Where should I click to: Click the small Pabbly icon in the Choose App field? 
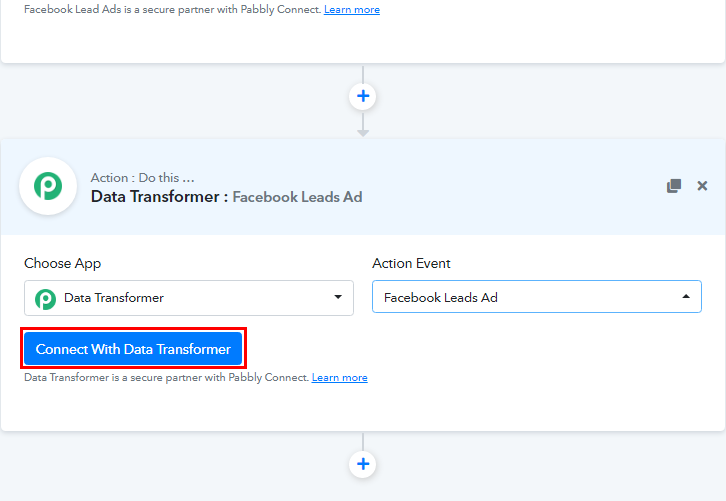[x=45, y=298]
